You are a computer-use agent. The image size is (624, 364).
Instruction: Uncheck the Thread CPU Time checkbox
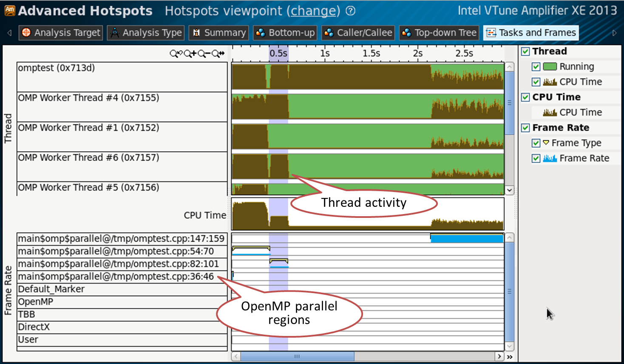[536, 82]
